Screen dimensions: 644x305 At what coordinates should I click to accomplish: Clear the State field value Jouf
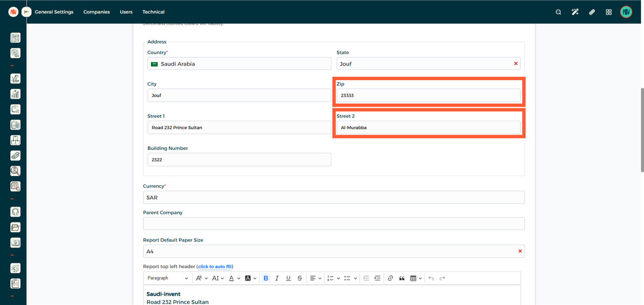pos(516,63)
